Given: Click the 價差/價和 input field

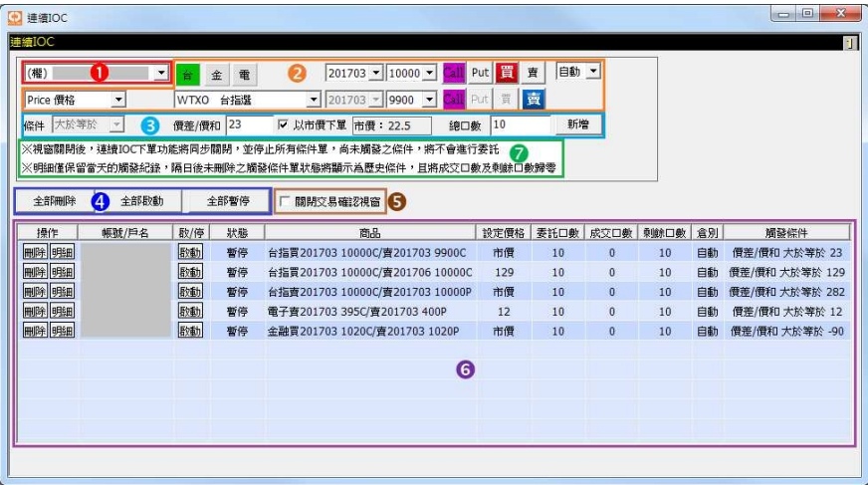Looking at the screenshot, I should pyautogui.click(x=249, y=125).
